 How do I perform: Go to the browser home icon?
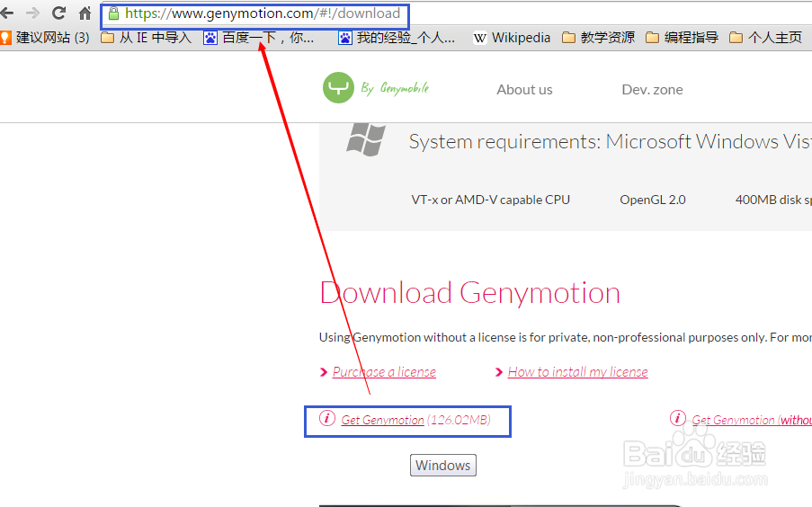point(85,13)
